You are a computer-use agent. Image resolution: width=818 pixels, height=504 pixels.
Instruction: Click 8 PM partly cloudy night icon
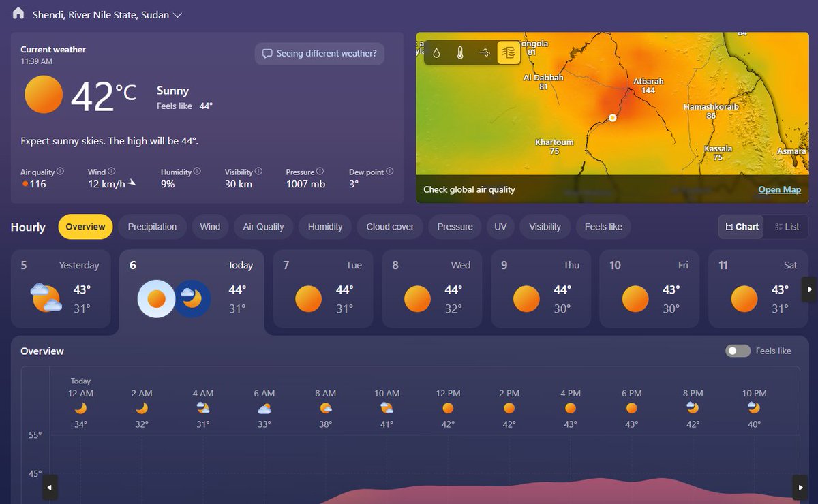pos(693,408)
